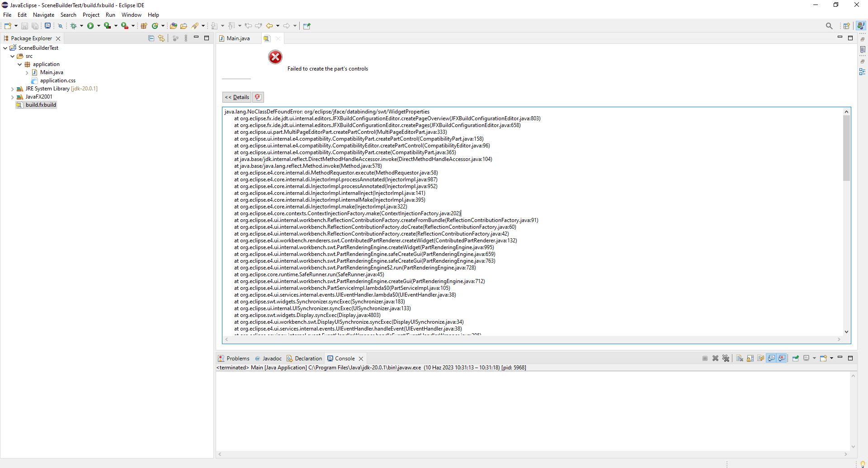Viewport: 868px width, 468px height.
Task: Click the New file wizard icon
Action: click(8, 26)
